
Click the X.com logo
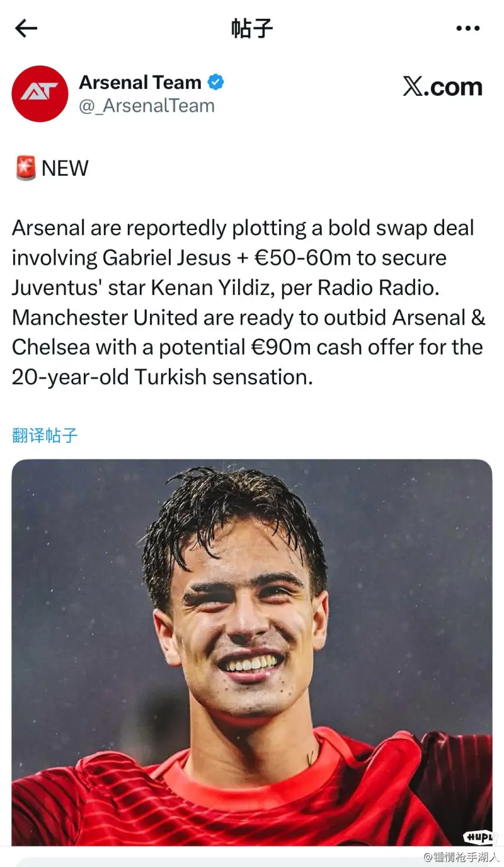pyautogui.click(x=442, y=87)
